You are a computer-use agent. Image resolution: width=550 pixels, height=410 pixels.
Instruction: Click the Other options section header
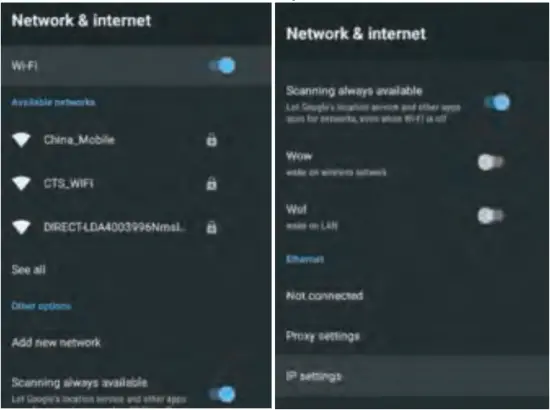[x=41, y=306]
